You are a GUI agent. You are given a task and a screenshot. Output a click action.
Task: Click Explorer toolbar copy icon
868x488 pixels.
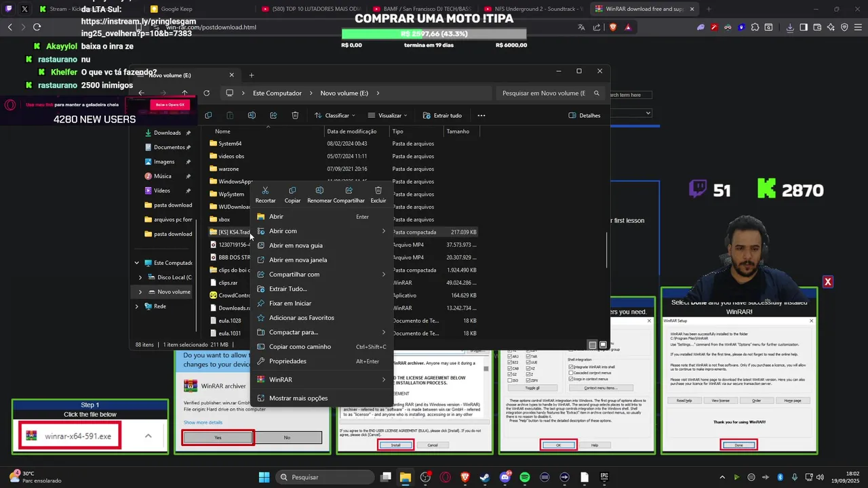[x=208, y=115]
